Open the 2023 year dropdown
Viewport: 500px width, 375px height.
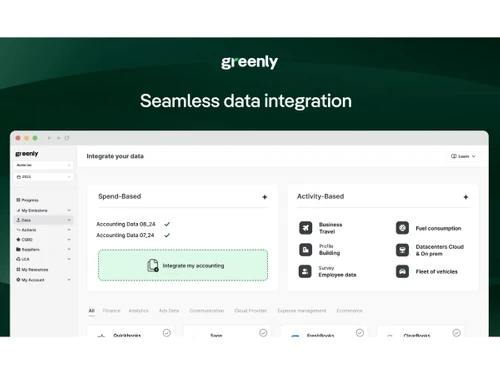[43, 177]
